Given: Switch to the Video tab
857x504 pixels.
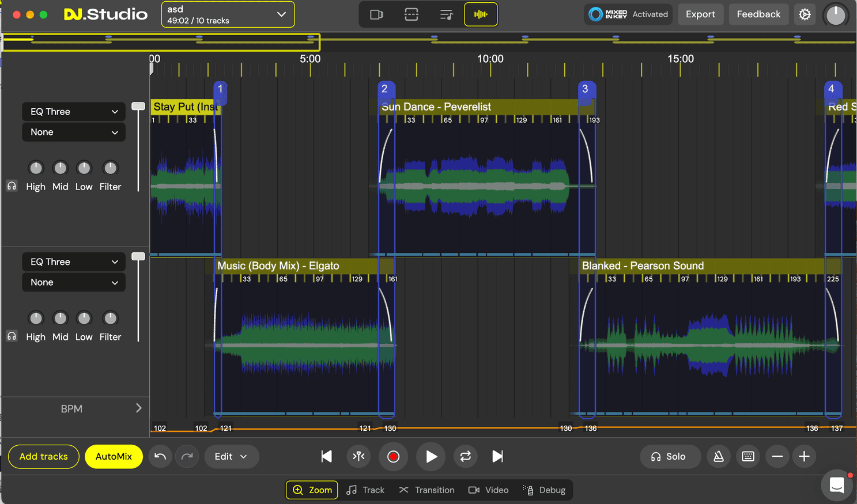Looking at the screenshot, I should pyautogui.click(x=489, y=490).
